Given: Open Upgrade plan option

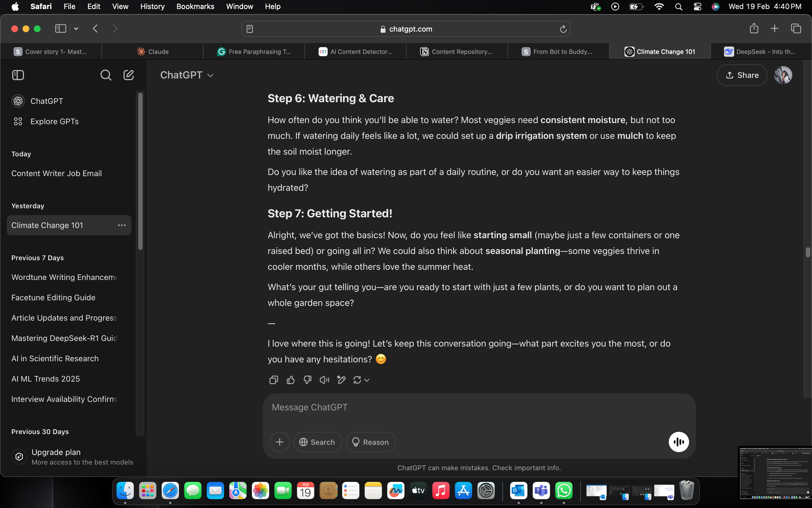Looking at the screenshot, I should 72,457.
